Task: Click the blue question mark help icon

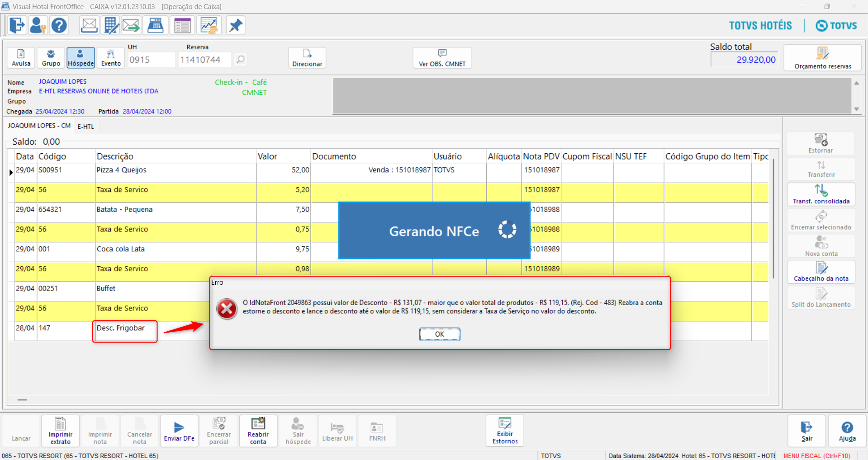Action: pyautogui.click(x=59, y=25)
